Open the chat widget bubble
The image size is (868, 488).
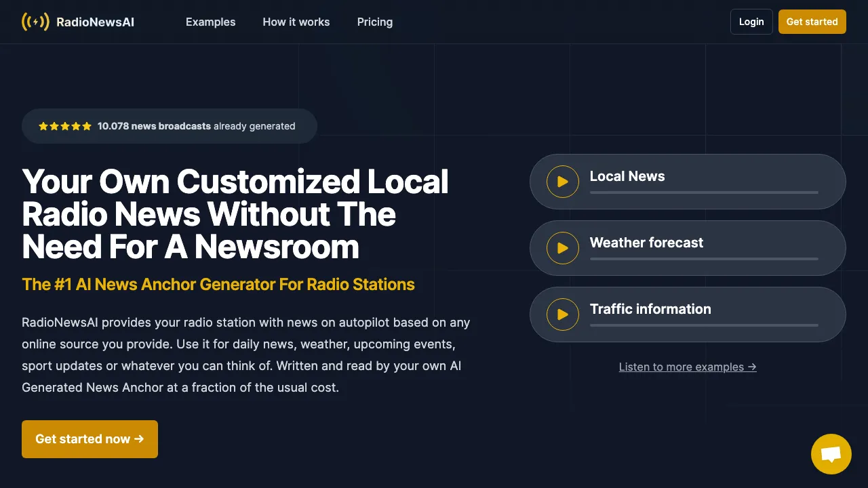tap(831, 454)
